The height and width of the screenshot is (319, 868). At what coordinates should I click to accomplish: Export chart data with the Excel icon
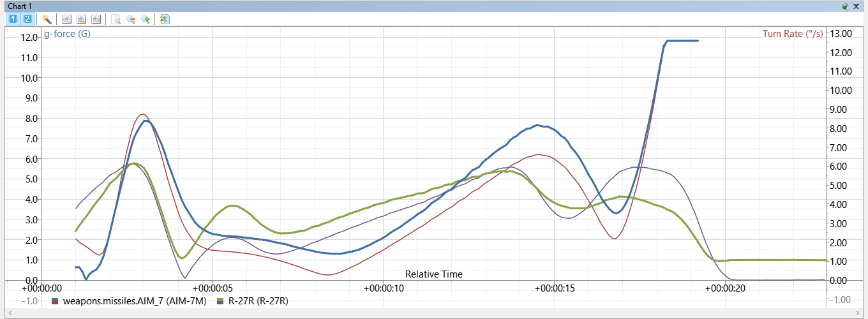point(165,19)
